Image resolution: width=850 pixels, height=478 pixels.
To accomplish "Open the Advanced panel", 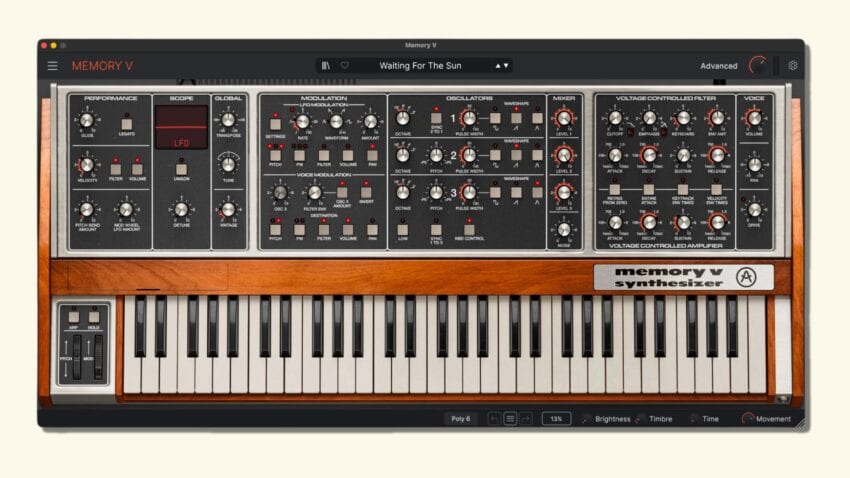I will click(x=718, y=66).
